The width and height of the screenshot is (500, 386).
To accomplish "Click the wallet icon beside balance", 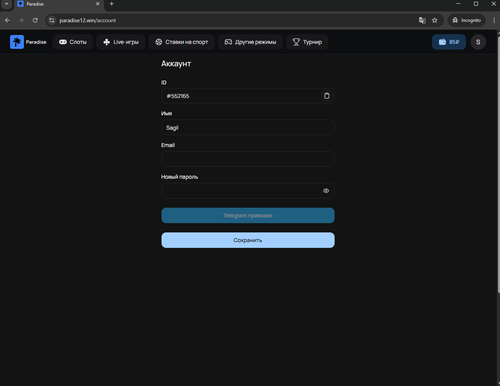I will [x=442, y=42].
